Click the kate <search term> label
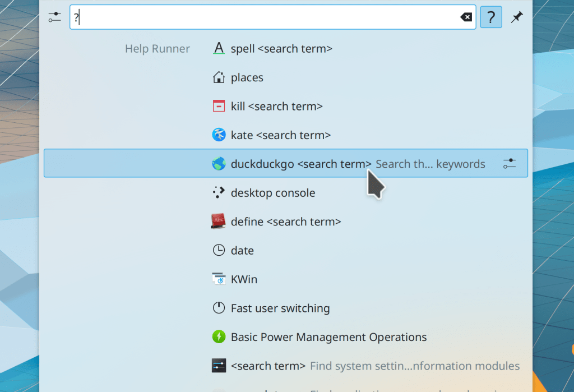This screenshot has height=392, width=574. pyautogui.click(x=280, y=135)
